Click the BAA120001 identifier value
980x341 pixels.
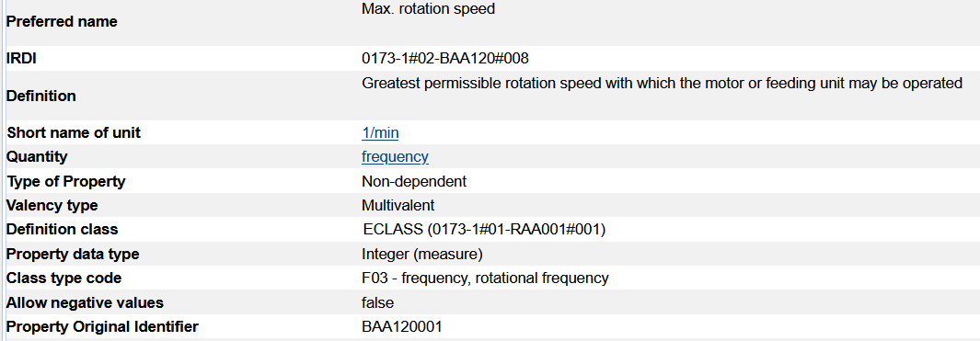[x=402, y=326]
